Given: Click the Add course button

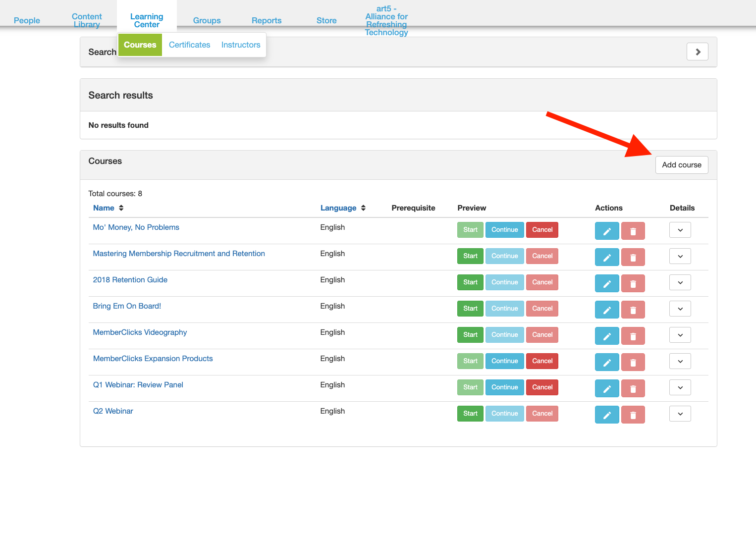Looking at the screenshot, I should point(681,165).
